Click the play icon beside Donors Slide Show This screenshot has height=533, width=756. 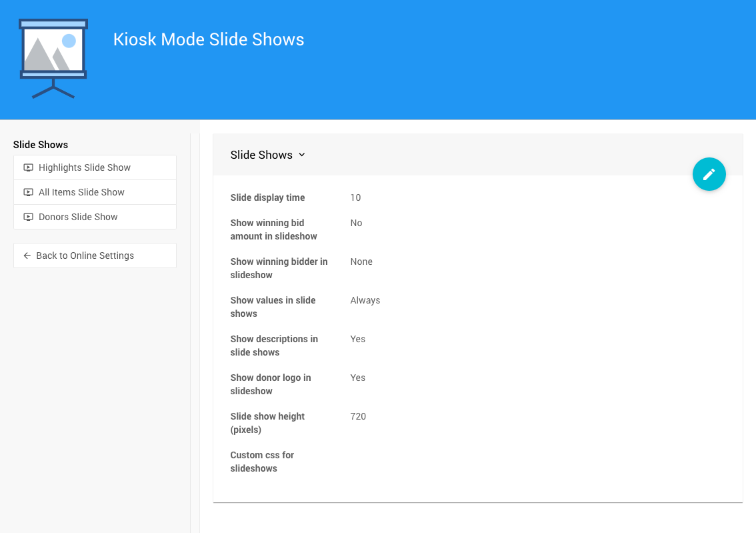click(28, 217)
